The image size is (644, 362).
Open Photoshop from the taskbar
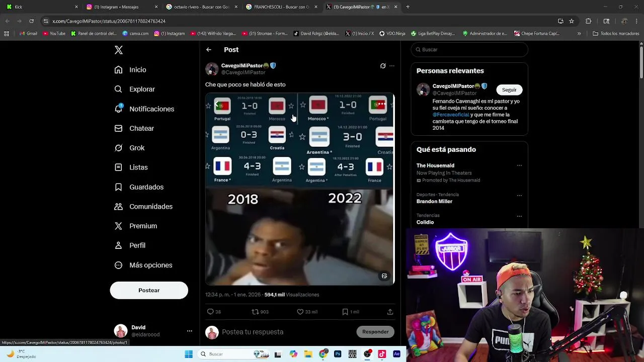point(338,354)
